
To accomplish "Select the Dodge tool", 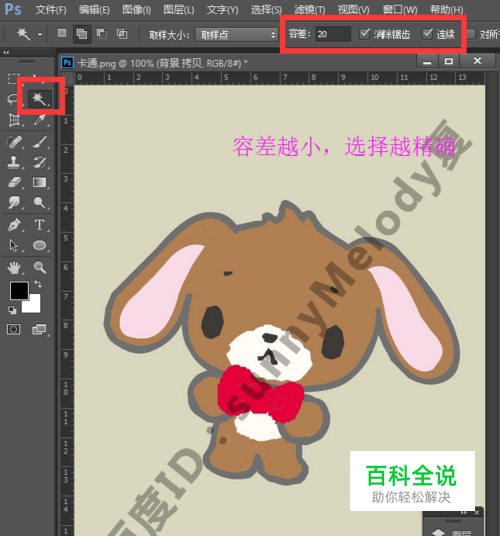I will coord(40,202).
